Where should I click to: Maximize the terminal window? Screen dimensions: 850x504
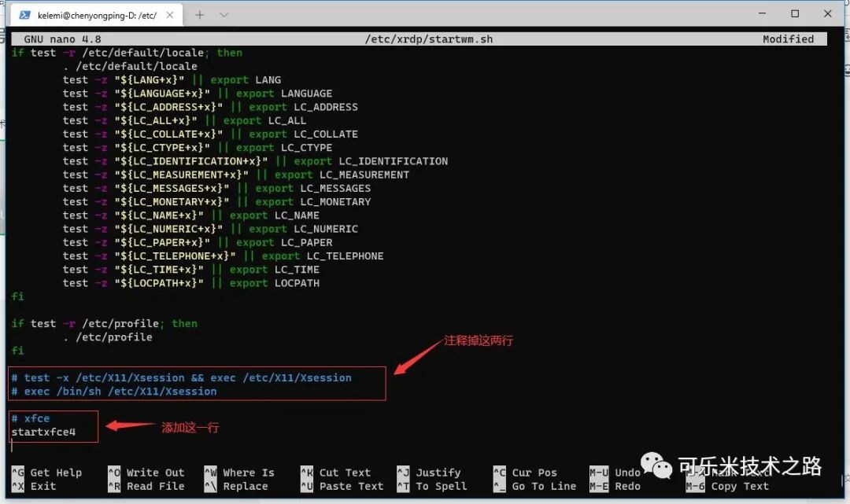795,13
